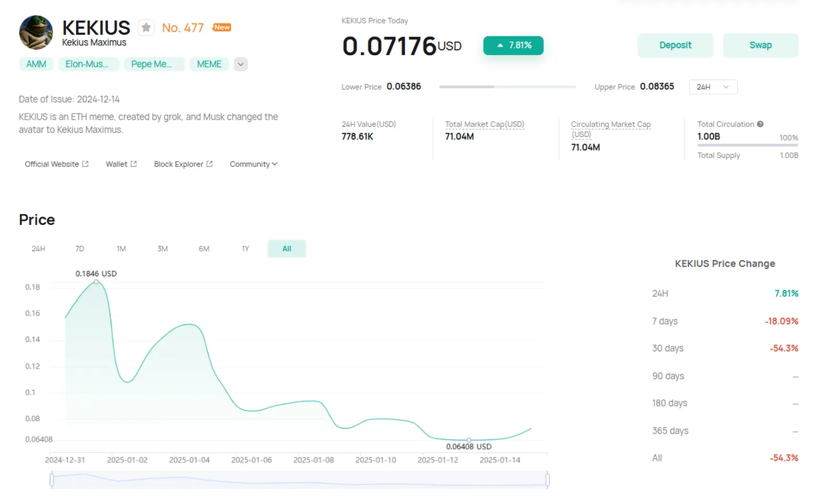The height and width of the screenshot is (504, 833).
Task: Click the chart overview navigator strip
Action: point(299,480)
